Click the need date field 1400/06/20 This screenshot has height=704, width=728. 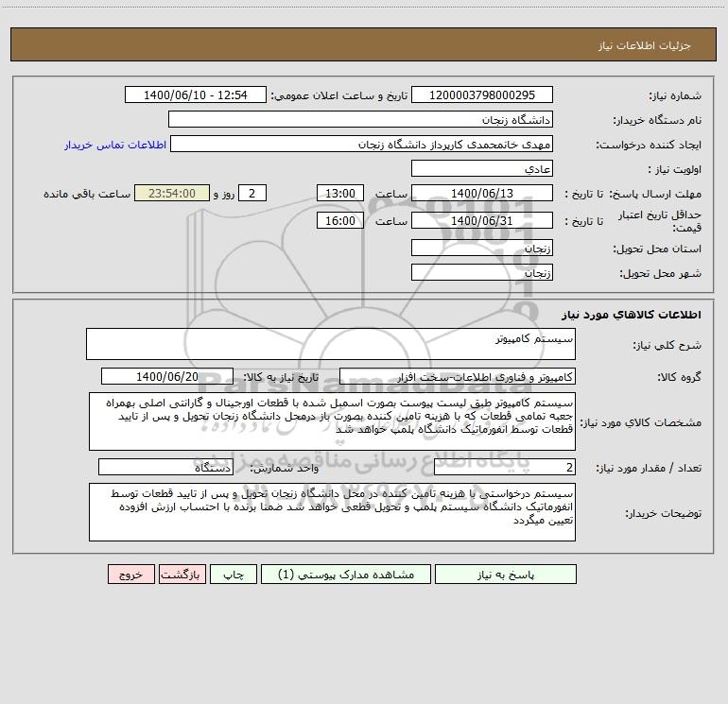tap(167, 376)
